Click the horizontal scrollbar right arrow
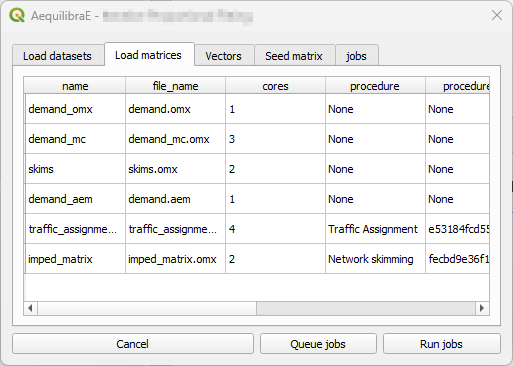Image resolution: width=513 pixels, height=366 pixels. [482, 308]
